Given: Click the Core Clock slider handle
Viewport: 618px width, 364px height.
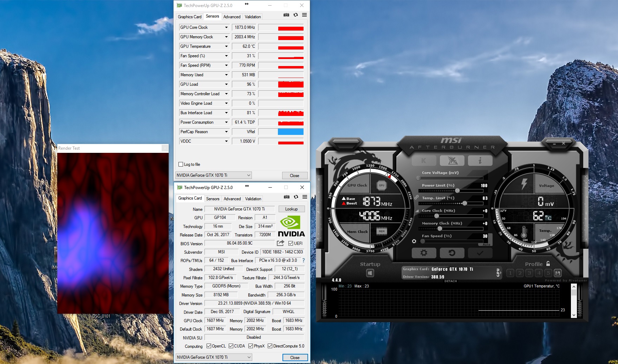Looking at the screenshot, I should (x=437, y=216).
